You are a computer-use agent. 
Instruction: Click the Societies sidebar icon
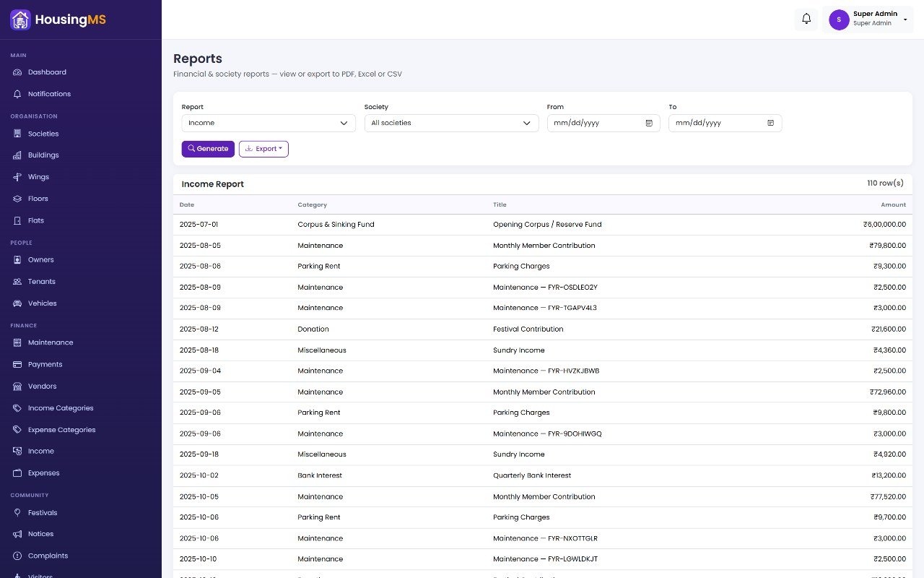pyautogui.click(x=17, y=134)
